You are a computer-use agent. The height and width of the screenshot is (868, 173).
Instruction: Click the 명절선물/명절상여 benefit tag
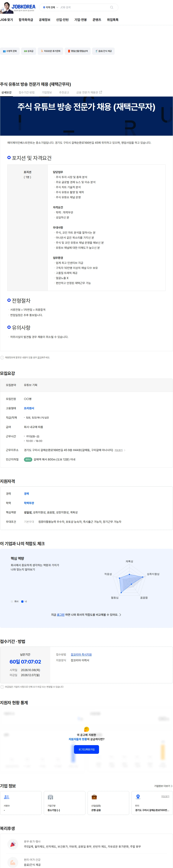[78, 51]
